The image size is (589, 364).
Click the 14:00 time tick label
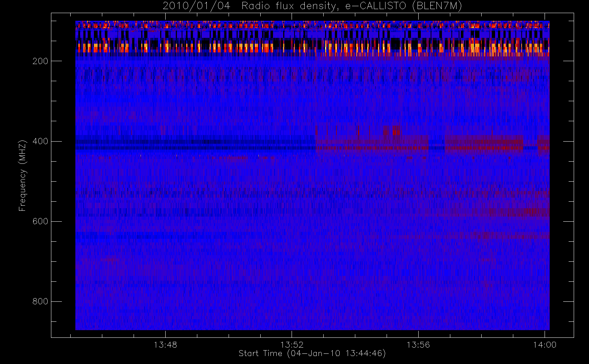point(545,345)
